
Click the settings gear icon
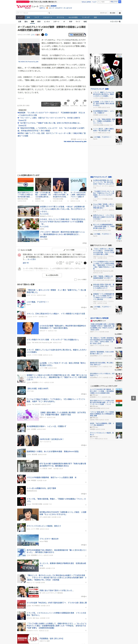(x=120, y=13)
